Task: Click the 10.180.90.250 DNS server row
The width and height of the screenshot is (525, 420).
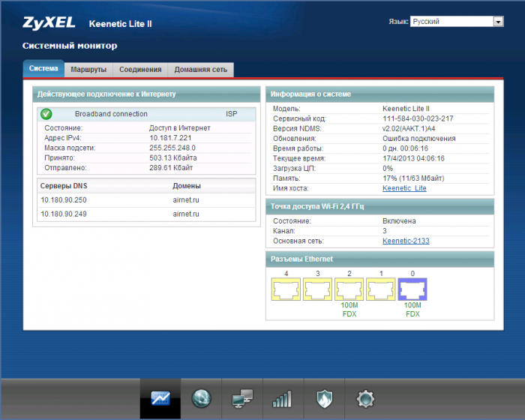Action: [146, 200]
